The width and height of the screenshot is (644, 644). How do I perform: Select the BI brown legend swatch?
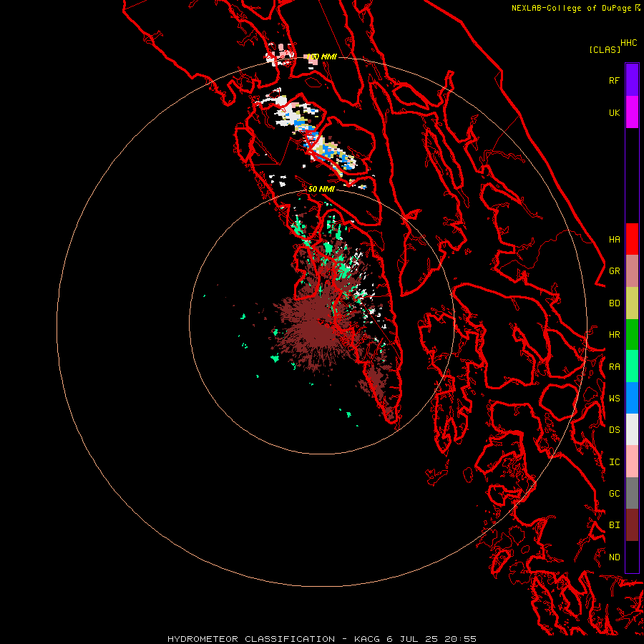pyautogui.click(x=632, y=525)
